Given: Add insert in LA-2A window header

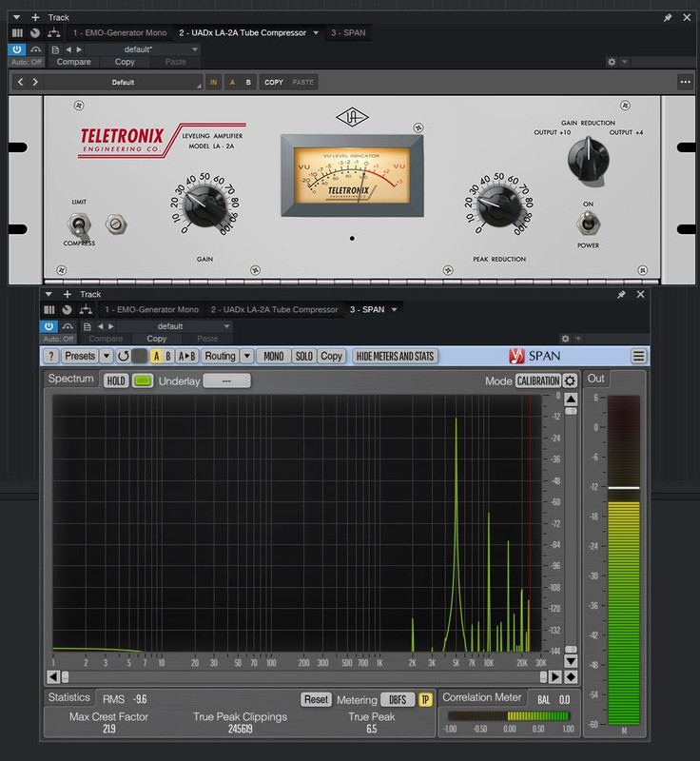Looking at the screenshot, I should 35,17.
